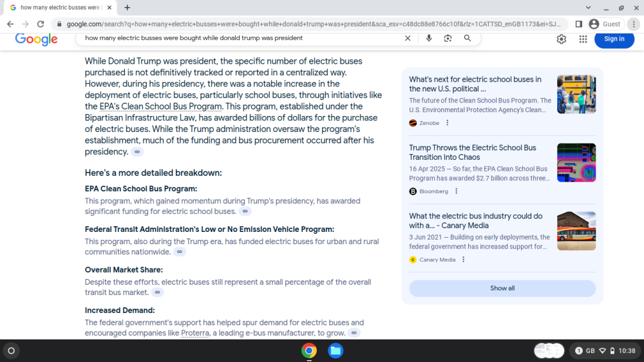Open the Google apps grid icon
Viewport: 644px width, 362px height.
[583, 39]
